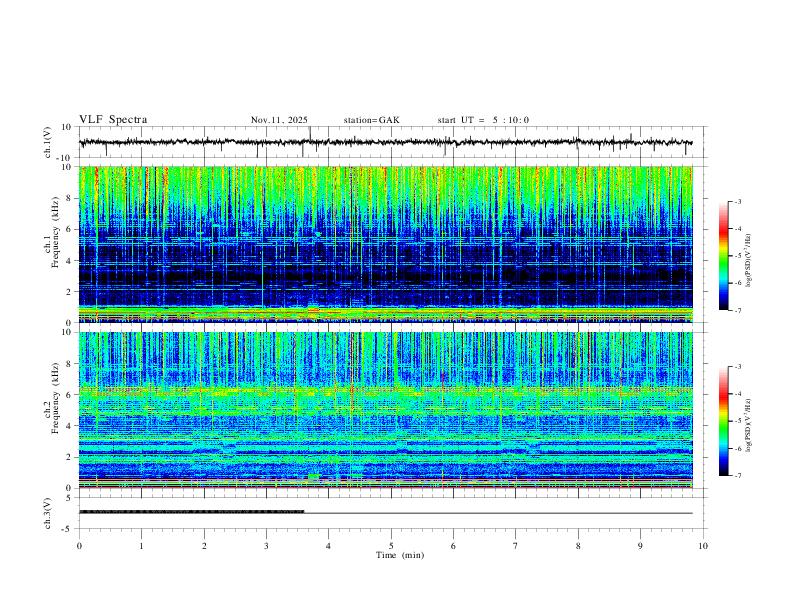Click the "ch.2 Frequency (kHz)" axis label

[x=52, y=398]
